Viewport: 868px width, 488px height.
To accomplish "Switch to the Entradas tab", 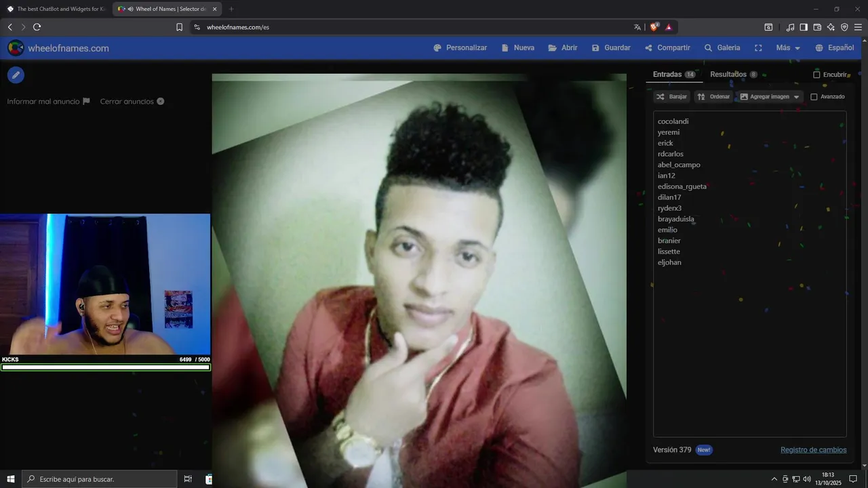I will pos(674,75).
